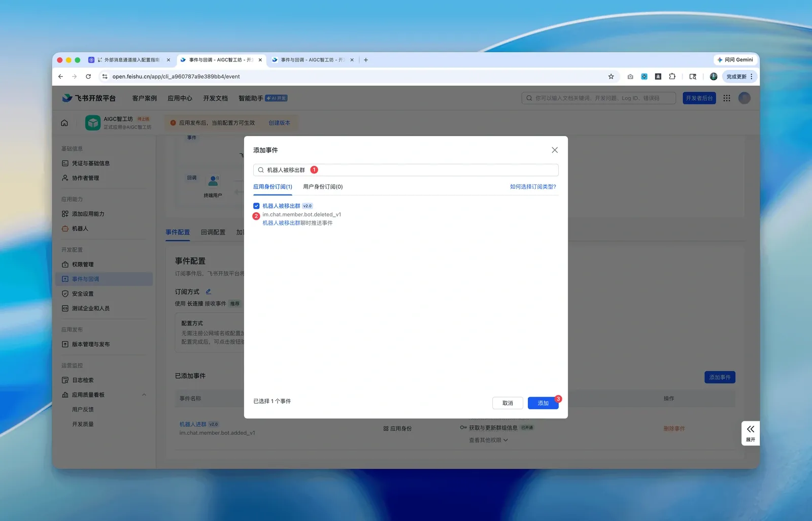Click 取消 in the dialog
The height and width of the screenshot is (521, 812).
pyautogui.click(x=507, y=403)
